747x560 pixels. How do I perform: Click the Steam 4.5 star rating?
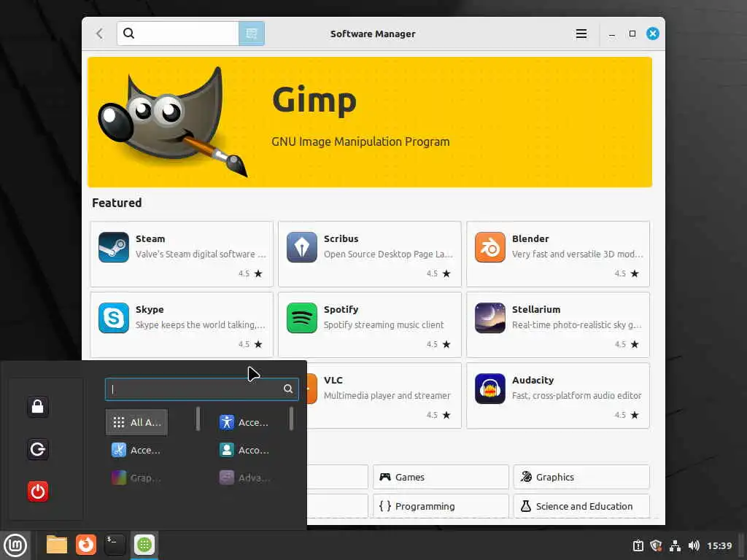coord(250,273)
